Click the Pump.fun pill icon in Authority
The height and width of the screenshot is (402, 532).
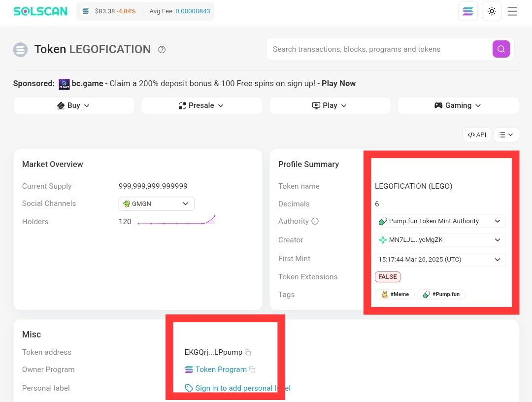[x=383, y=221]
